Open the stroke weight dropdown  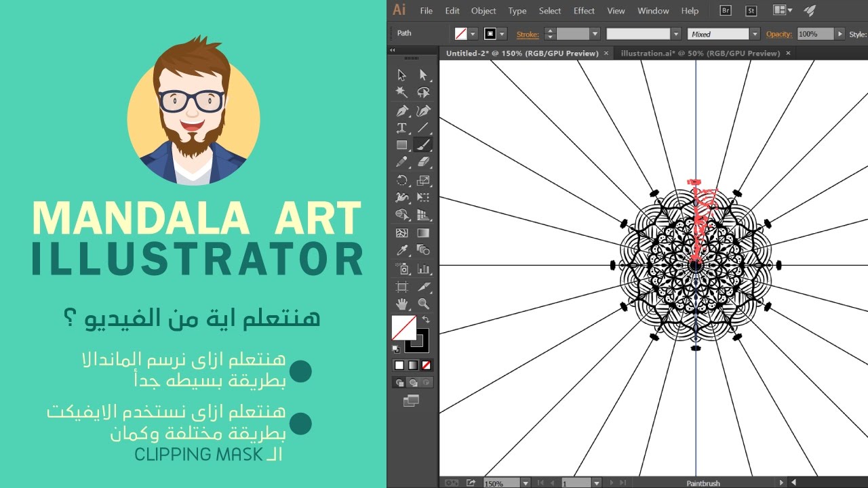[x=595, y=34]
